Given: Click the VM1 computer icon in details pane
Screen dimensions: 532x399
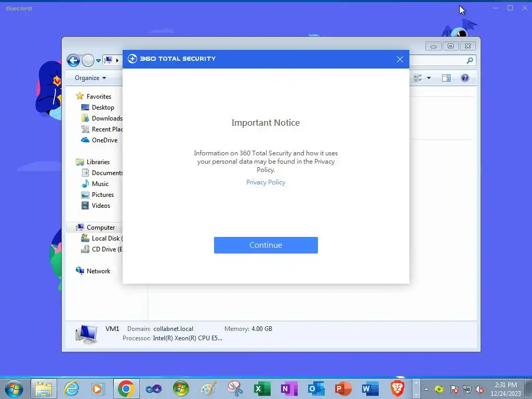Looking at the screenshot, I should pyautogui.click(x=86, y=334).
